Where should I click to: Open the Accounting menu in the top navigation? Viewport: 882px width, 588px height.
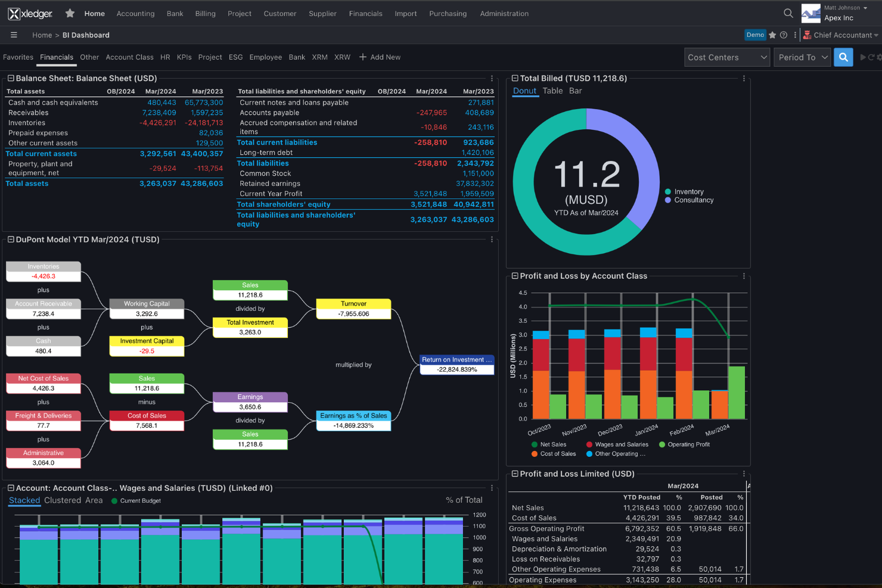pos(135,13)
